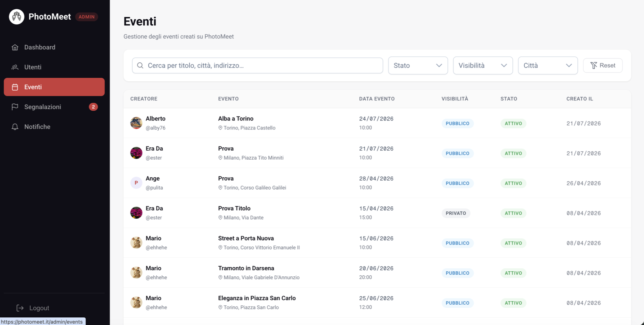Open the Notifiche section
The image size is (644, 325).
54,127
